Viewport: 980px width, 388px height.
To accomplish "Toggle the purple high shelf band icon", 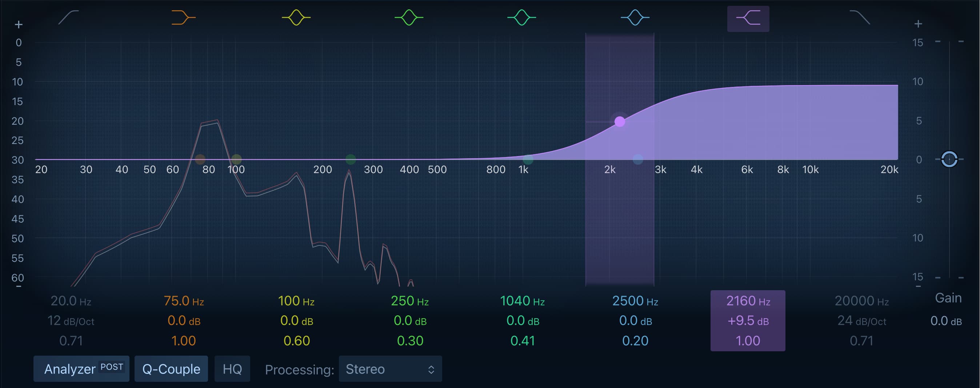I will click(748, 18).
